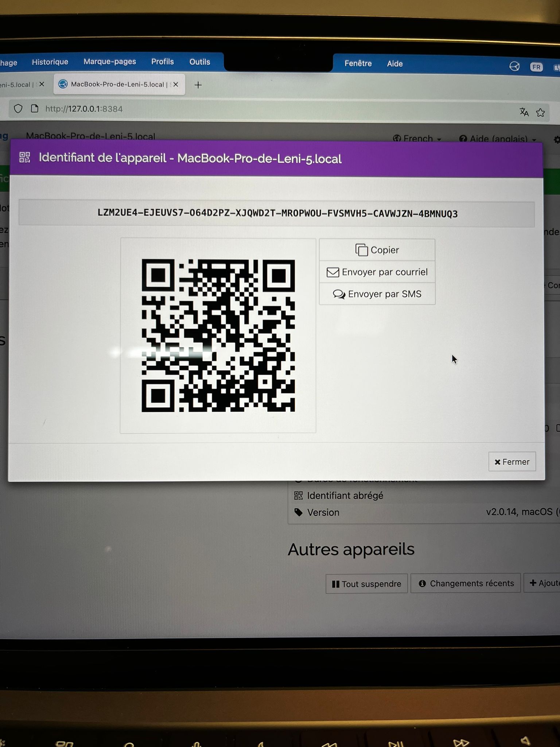This screenshot has height=747, width=560.
Task: Click the Version row label
Action: pos(323,512)
